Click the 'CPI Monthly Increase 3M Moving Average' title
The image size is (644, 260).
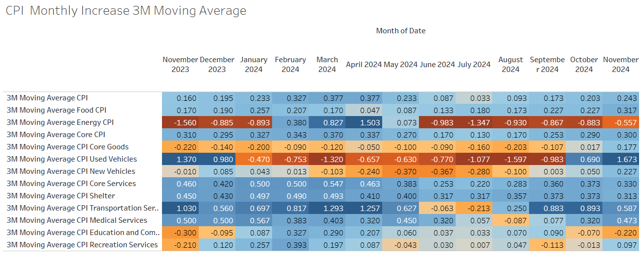[126, 11]
